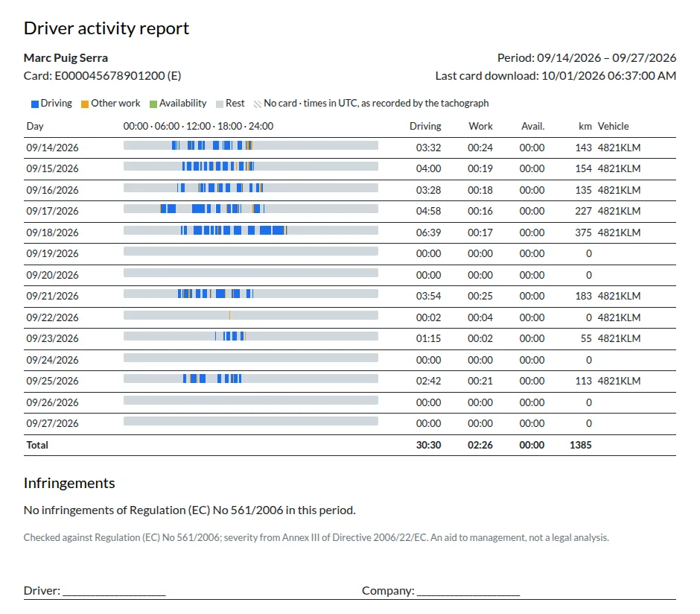Select driver name Marc Puig Serra
Screen dimensions: 700x614
pos(66,58)
